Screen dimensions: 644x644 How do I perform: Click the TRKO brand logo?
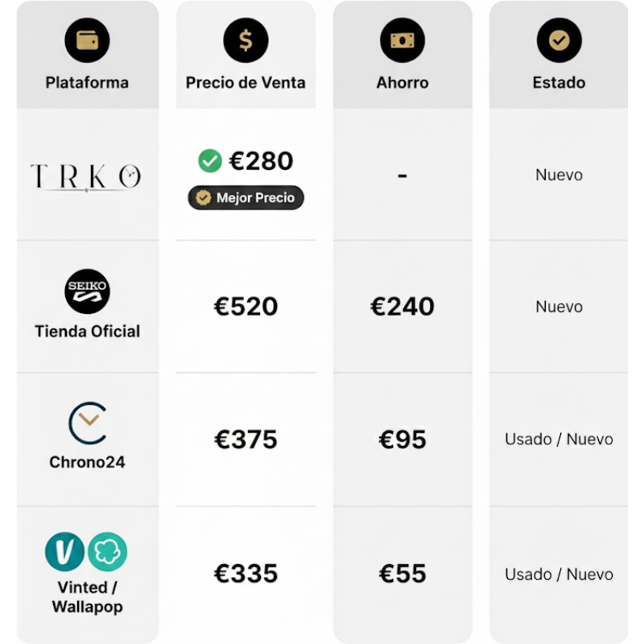[x=86, y=176]
